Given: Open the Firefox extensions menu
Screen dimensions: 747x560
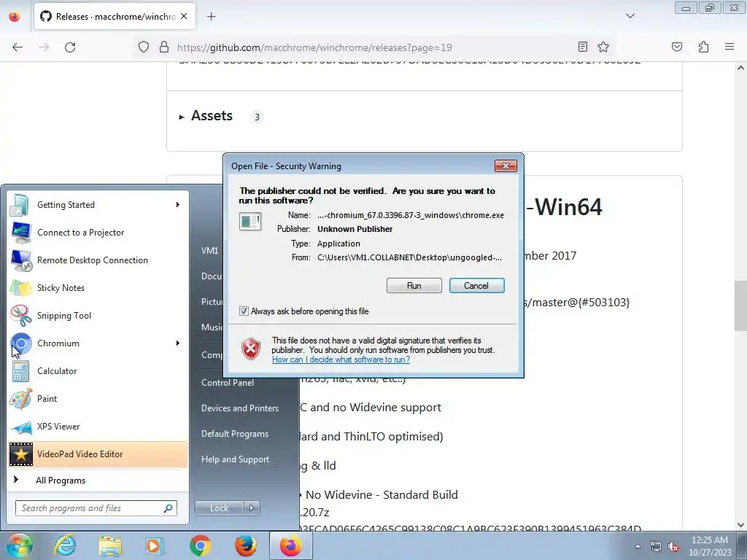Looking at the screenshot, I should 703,47.
